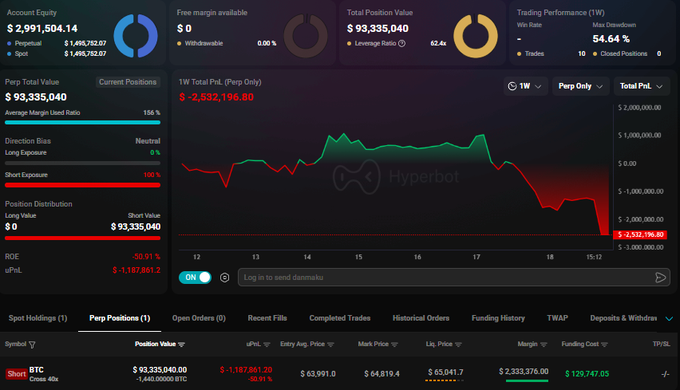
Task: Click the Position Distribution red bar
Action: pos(82,238)
